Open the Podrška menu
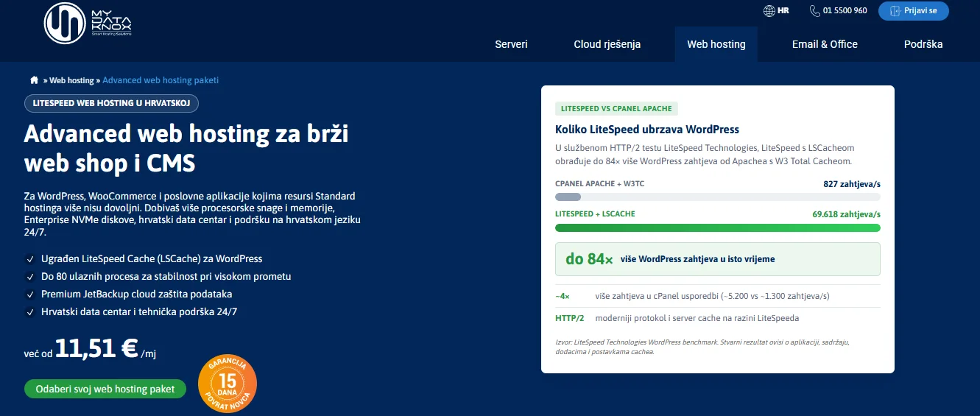Image resolution: width=980 pixels, height=416 pixels. pos(923,44)
